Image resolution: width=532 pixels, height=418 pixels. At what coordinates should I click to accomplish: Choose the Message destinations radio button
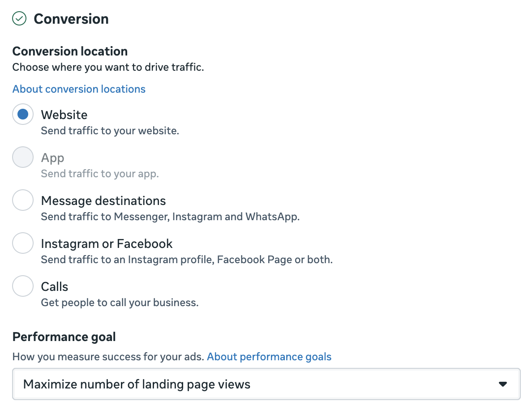pyautogui.click(x=23, y=200)
